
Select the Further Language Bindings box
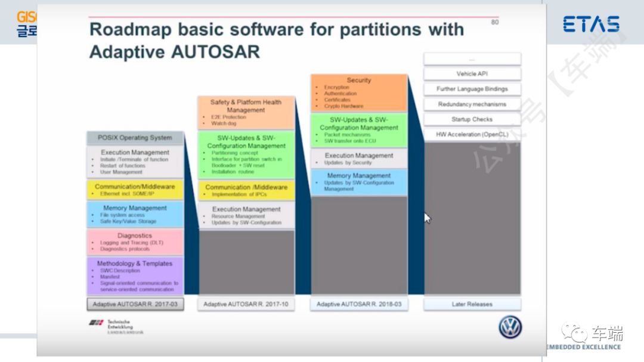tap(472, 89)
